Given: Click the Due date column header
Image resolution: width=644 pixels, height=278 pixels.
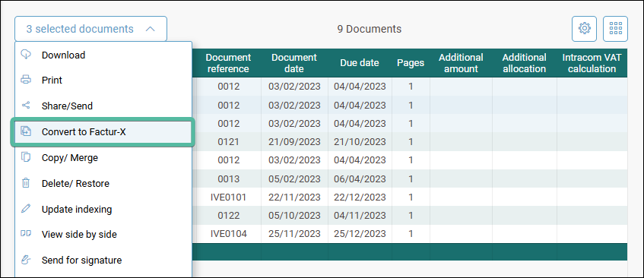Looking at the screenshot, I should point(360,63).
